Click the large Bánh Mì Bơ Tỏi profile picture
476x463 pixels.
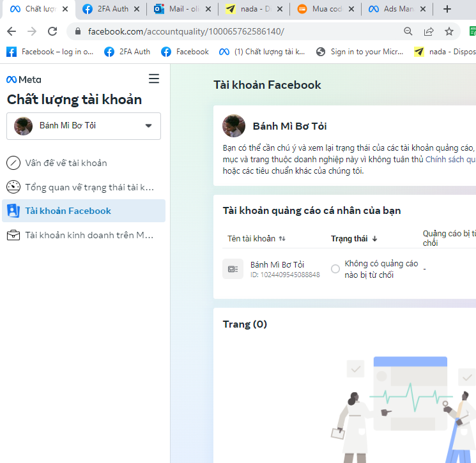[234, 126]
